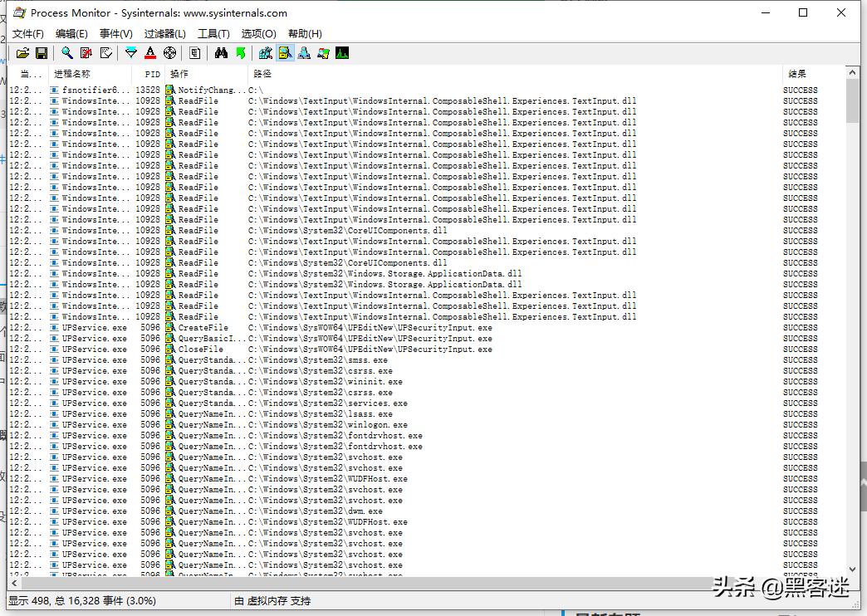The width and height of the screenshot is (867, 616).
Task: Open the 选项(O) menu
Action: (x=258, y=34)
